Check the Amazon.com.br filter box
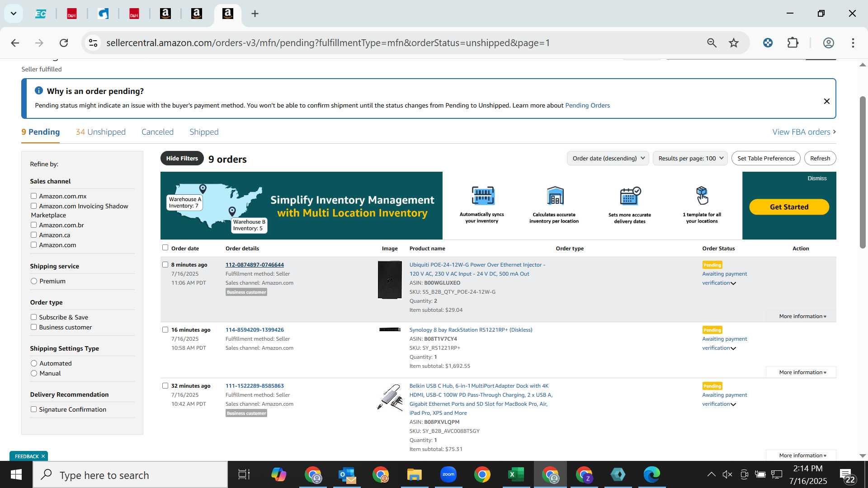Viewport: 868px width, 488px height. point(33,225)
